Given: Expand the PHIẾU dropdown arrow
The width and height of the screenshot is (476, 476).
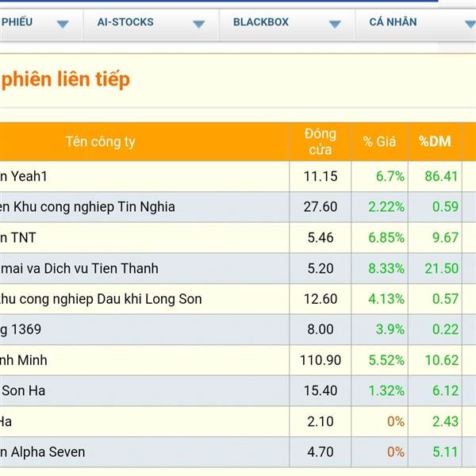Looking at the screenshot, I should tap(63, 24).
